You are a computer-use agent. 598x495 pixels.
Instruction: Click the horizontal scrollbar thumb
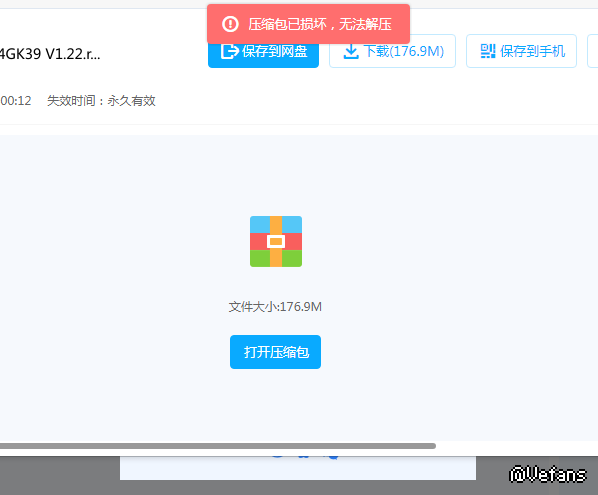[217, 446]
